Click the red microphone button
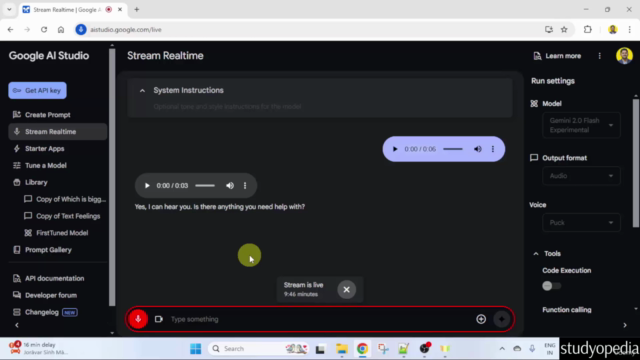This screenshot has width=640, height=360. tap(138, 319)
